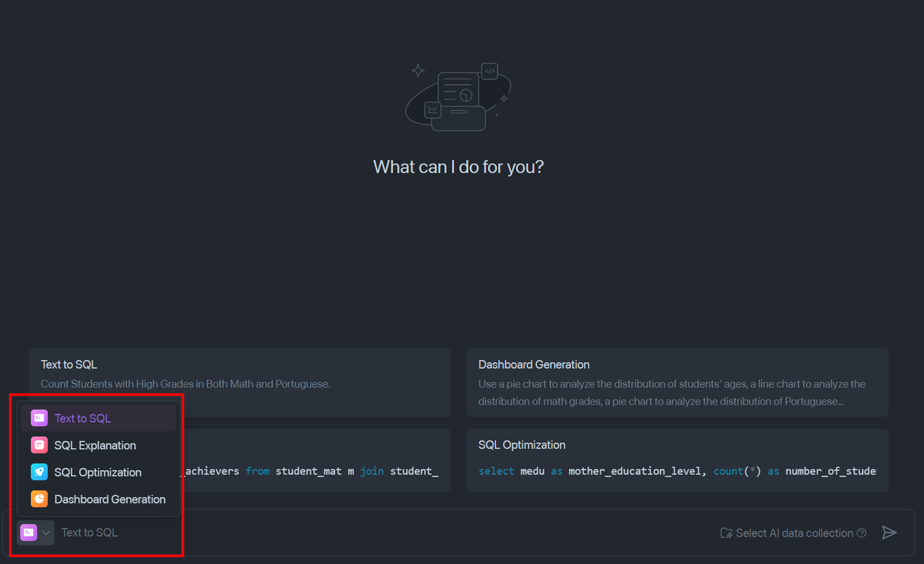Click the purple mode icon in the input bar
The image size is (924, 564).
click(x=28, y=533)
